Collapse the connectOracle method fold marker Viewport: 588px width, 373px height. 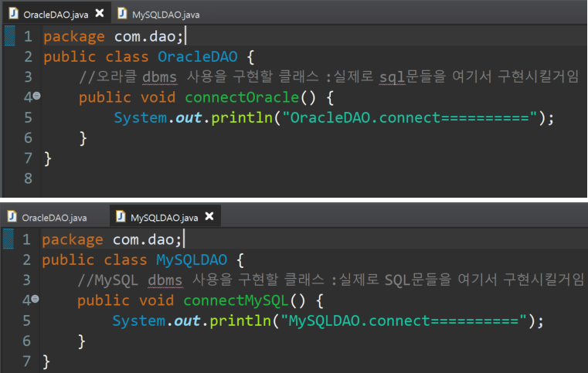pyautogui.click(x=37, y=96)
